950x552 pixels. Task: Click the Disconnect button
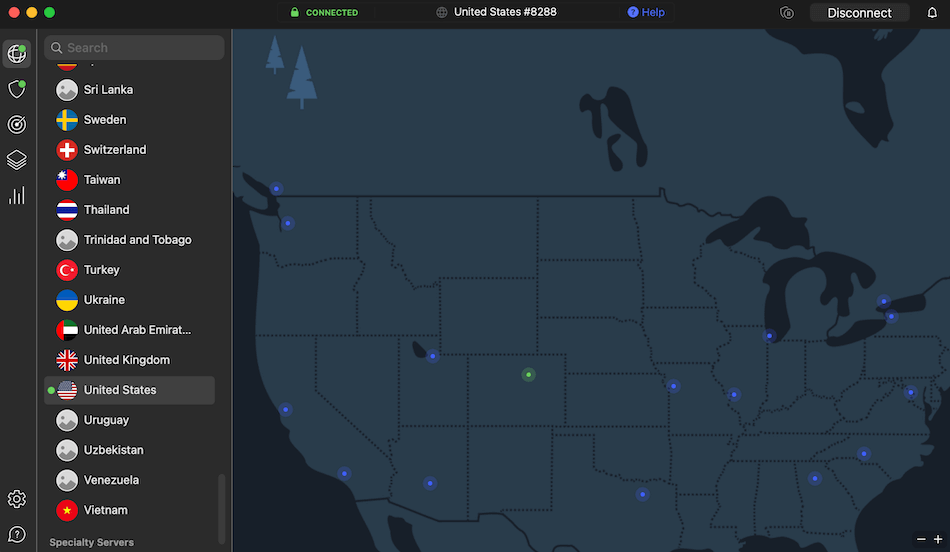point(859,13)
